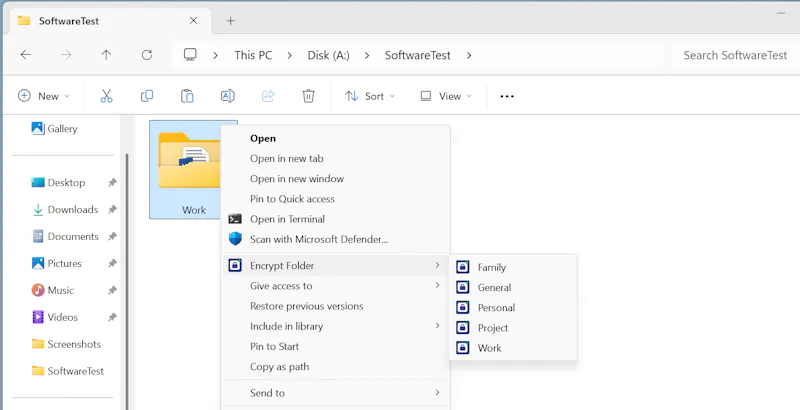Open the Sort dropdown
This screenshot has width=800, height=410.
pos(370,96)
